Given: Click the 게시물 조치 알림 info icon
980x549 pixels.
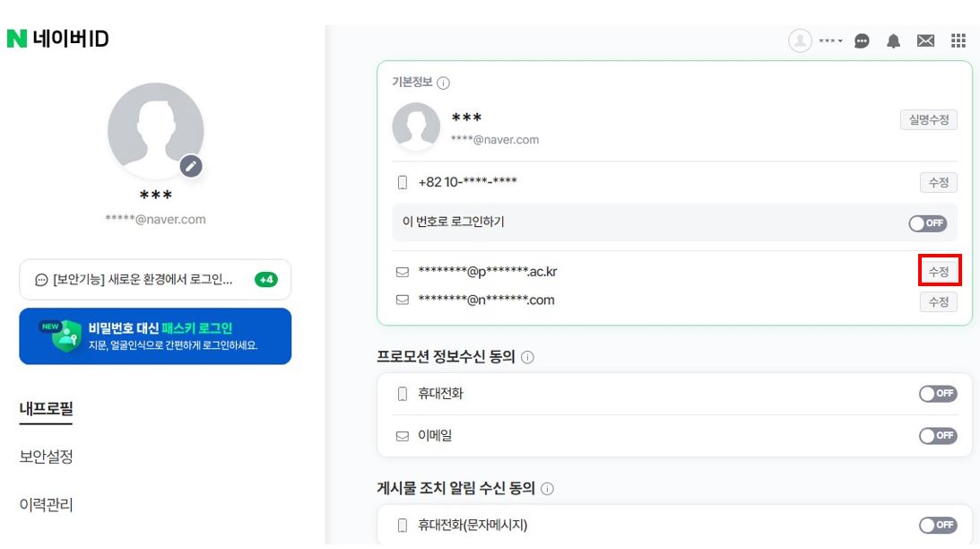Looking at the screenshot, I should point(547,489).
